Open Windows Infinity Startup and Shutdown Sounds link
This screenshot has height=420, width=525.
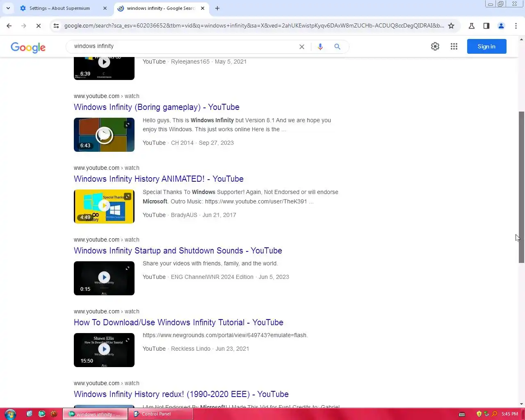(178, 251)
